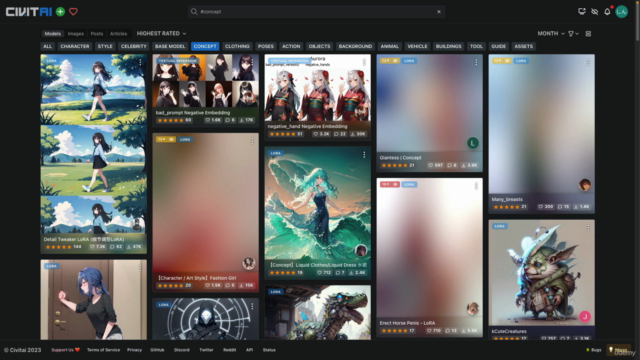Open kCuteCreatures card options menu
The height and width of the screenshot is (360, 640).
point(588,227)
